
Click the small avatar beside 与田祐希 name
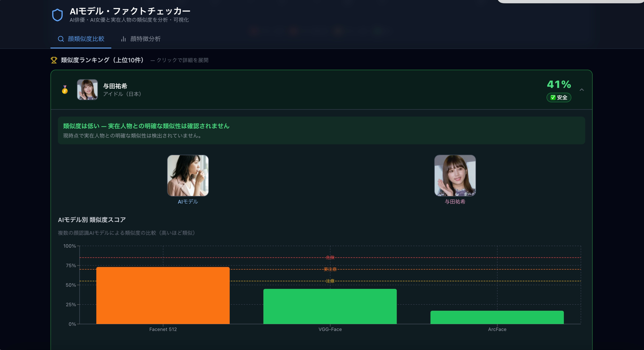(x=88, y=90)
